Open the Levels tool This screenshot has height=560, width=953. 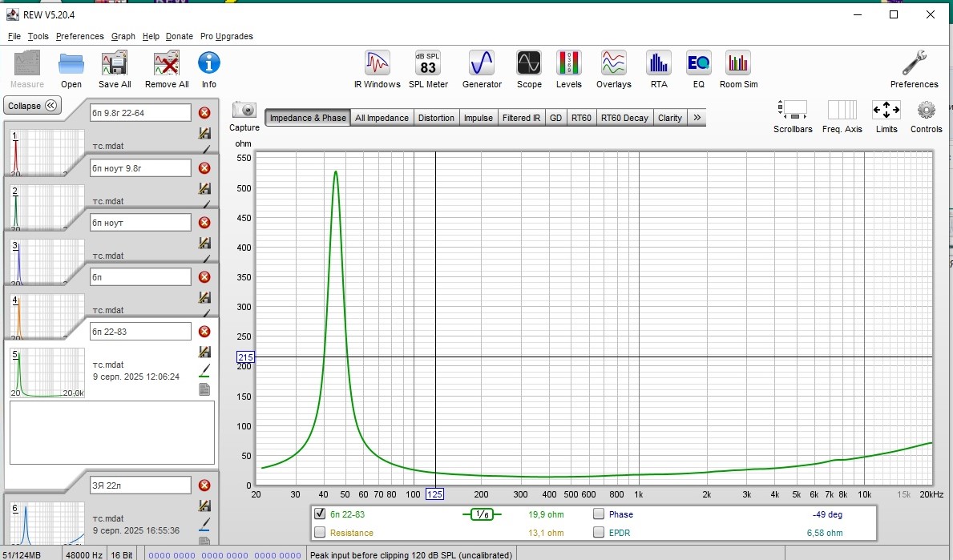[x=569, y=63]
